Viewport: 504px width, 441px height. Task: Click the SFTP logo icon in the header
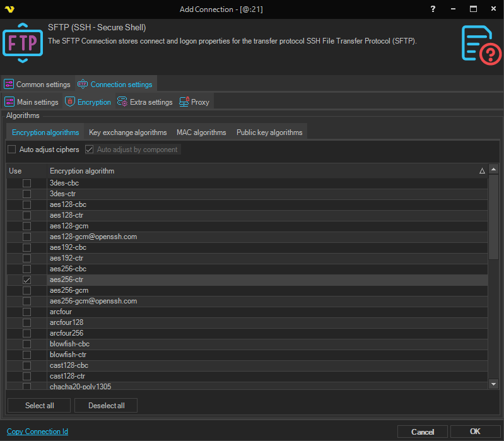23,42
